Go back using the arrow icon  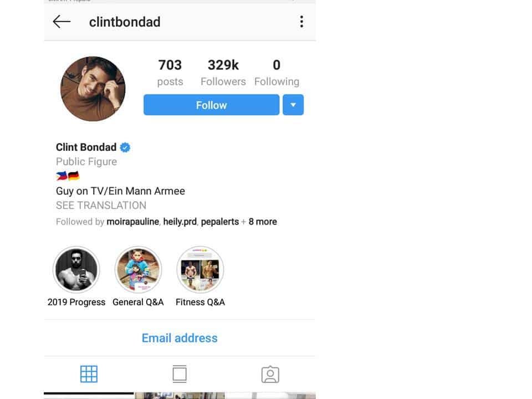coord(62,22)
